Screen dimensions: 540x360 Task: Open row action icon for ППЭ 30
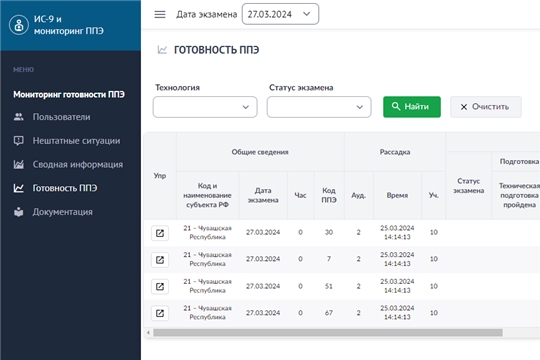pyautogui.click(x=160, y=233)
